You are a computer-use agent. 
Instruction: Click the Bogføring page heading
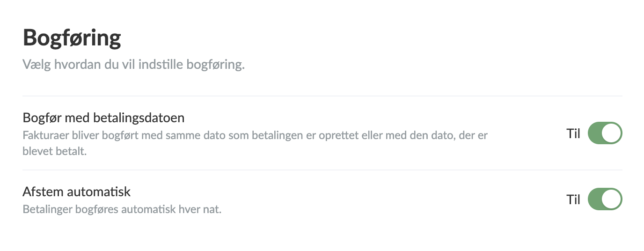click(72, 37)
